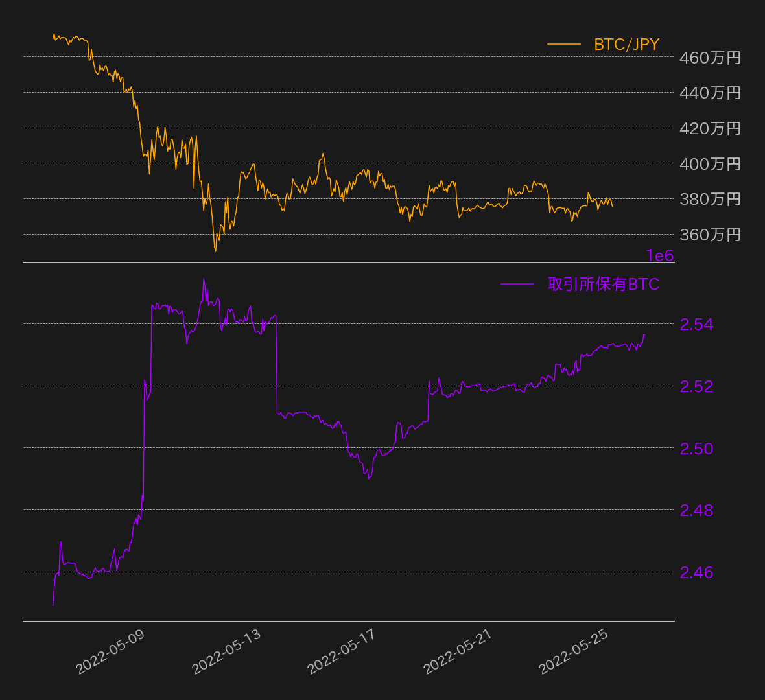Click the 1e6 scale multiplier label
Viewport: 765px width, 700px height.
click(659, 256)
